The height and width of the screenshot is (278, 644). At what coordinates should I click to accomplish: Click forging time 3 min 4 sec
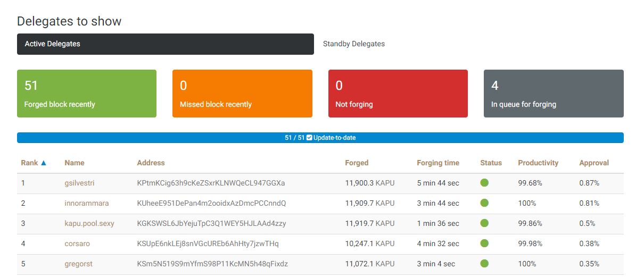pos(436,264)
